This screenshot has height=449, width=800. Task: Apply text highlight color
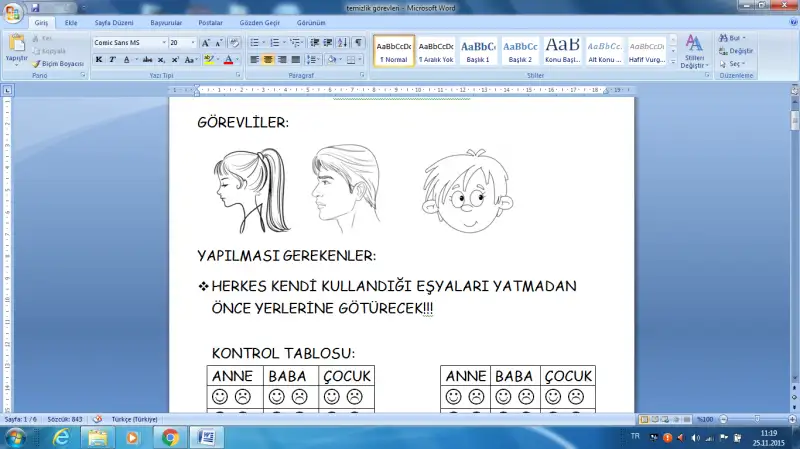click(x=209, y=60)
